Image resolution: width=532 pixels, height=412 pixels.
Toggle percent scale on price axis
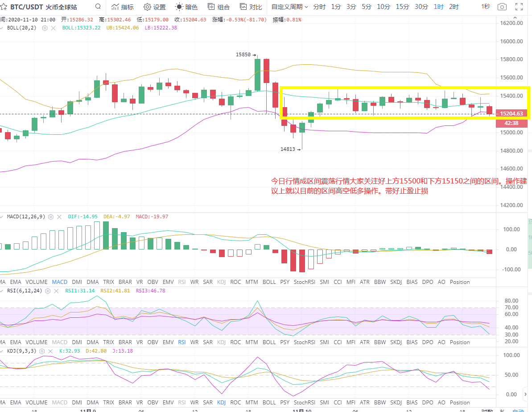[x=502, y=410]
